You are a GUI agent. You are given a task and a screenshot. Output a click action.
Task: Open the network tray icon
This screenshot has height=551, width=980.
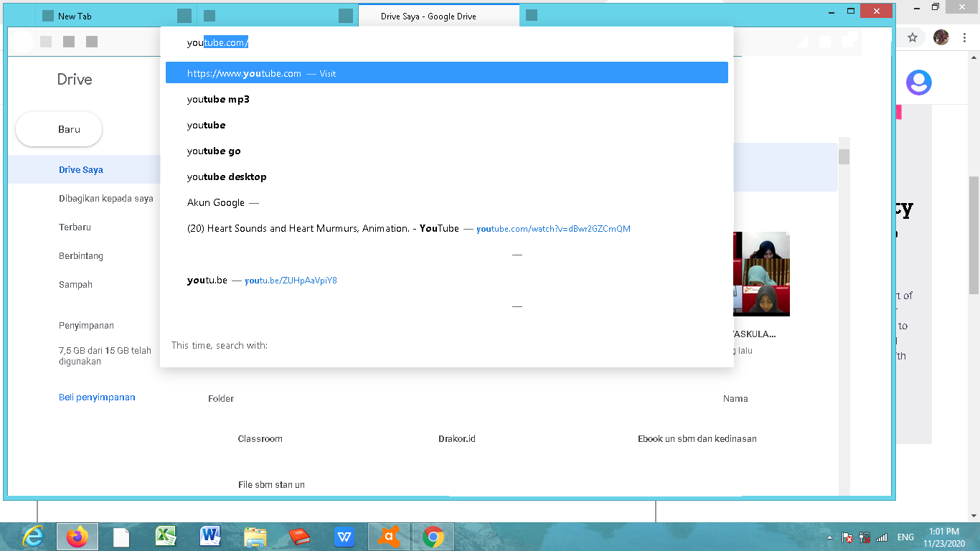click(x=864, y=537)
